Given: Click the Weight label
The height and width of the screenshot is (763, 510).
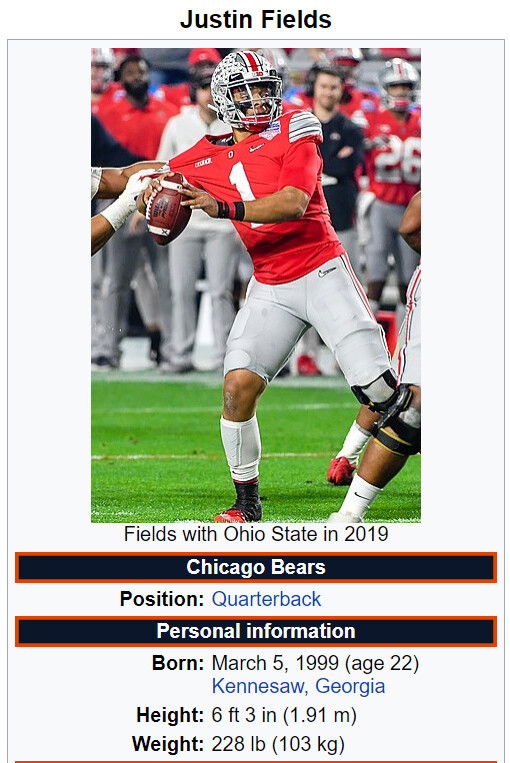Looking at the screenshot, I should point(168,744).
